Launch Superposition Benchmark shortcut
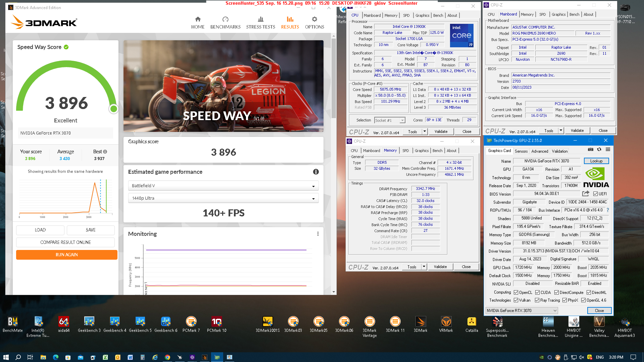Viewport: 644px width, 362px height. pos(497,327)
